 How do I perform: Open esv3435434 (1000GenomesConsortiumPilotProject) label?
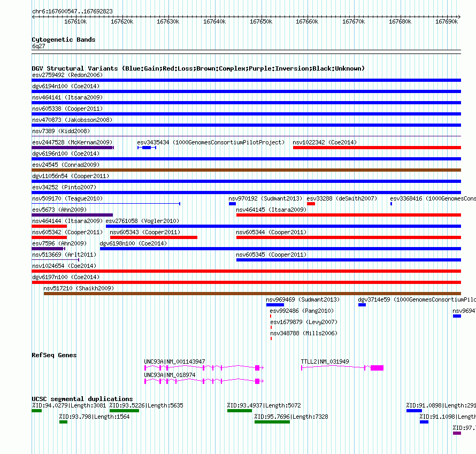pyautogui.click(x=211, y=142)
